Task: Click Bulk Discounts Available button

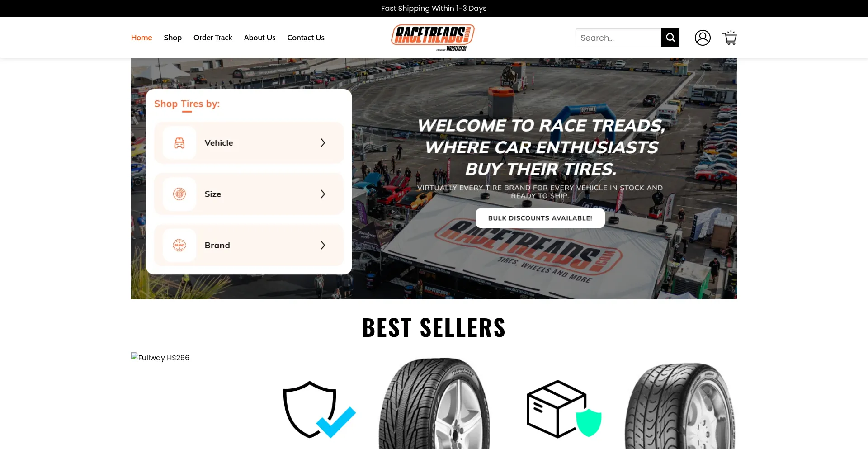Action: [540, 218]
